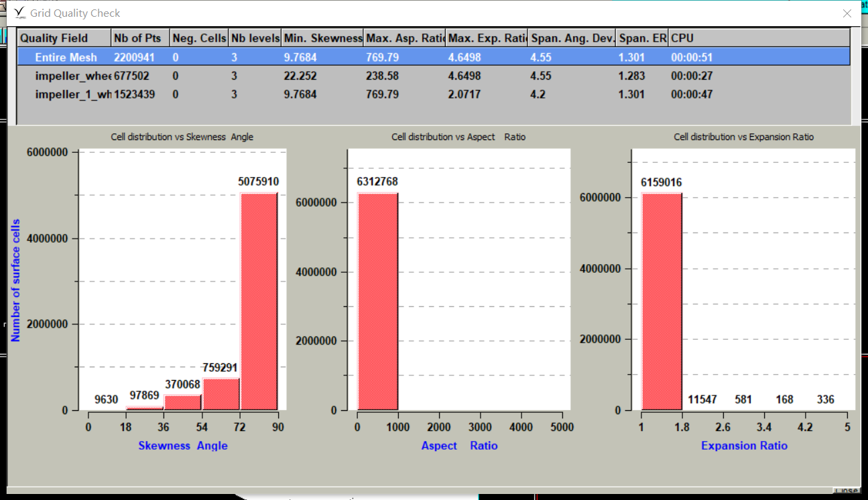Viewport: 868px width, 500px height.
Task: Select the impeller_wheel row with 677502 points
Action: pyautogui.click(x=72, y=76)
